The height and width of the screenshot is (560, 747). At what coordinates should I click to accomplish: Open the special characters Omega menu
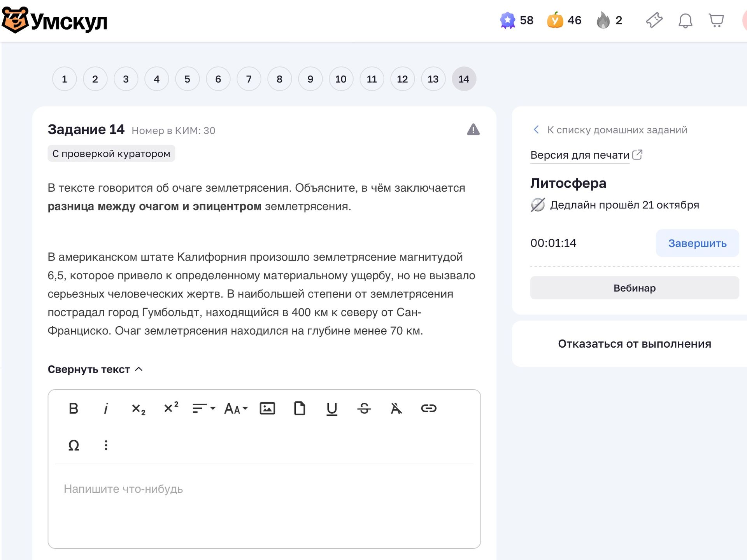[x=74, y=445]
